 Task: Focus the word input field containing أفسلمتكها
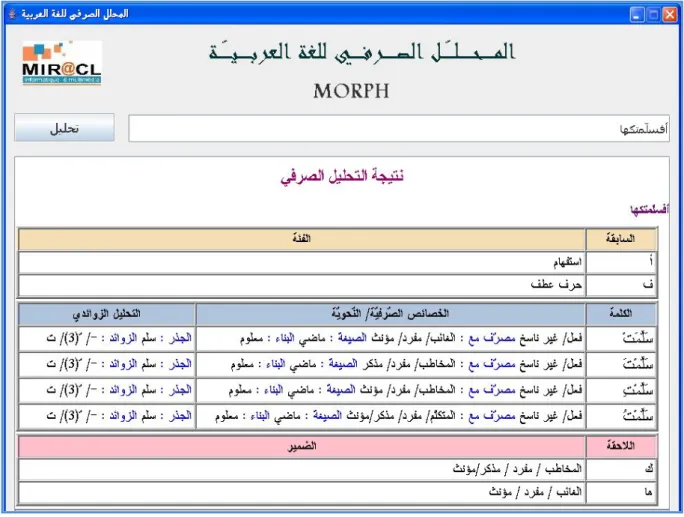[399, 128]
